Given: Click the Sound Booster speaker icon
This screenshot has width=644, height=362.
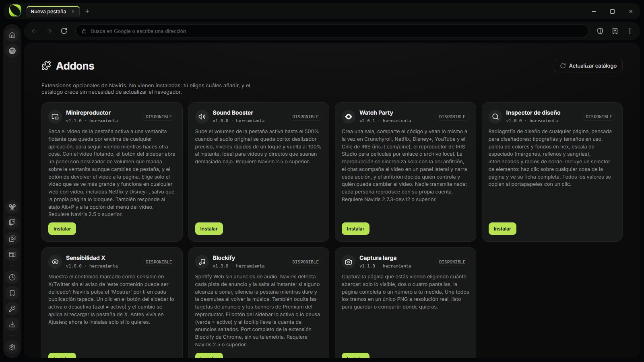Looking at the screenshot, I should point(202,117).
